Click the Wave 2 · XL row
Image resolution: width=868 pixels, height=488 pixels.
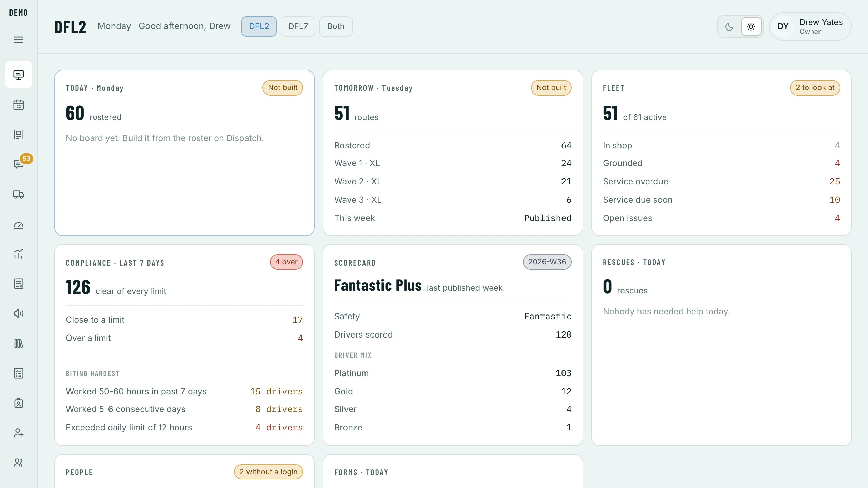pos(453,181)
